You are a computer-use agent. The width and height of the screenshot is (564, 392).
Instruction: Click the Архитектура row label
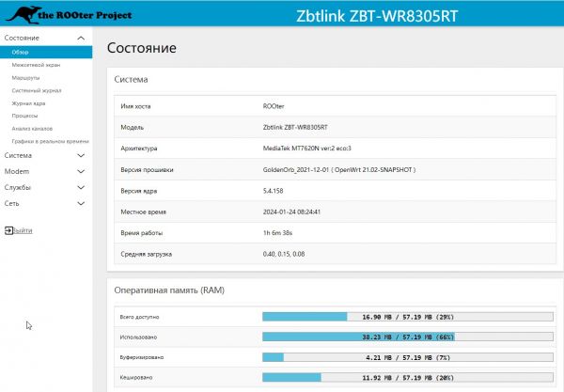click(x=139, y=149)
